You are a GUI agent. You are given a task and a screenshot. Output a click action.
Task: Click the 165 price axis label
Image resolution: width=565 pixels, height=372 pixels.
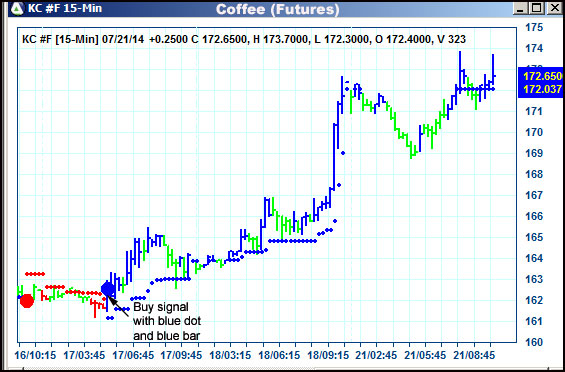534,237
